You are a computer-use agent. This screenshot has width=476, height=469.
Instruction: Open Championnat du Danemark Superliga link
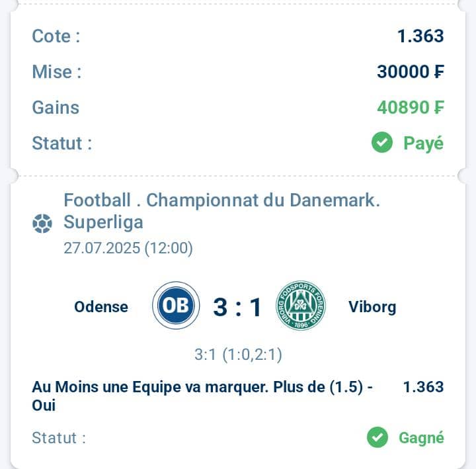222,211
